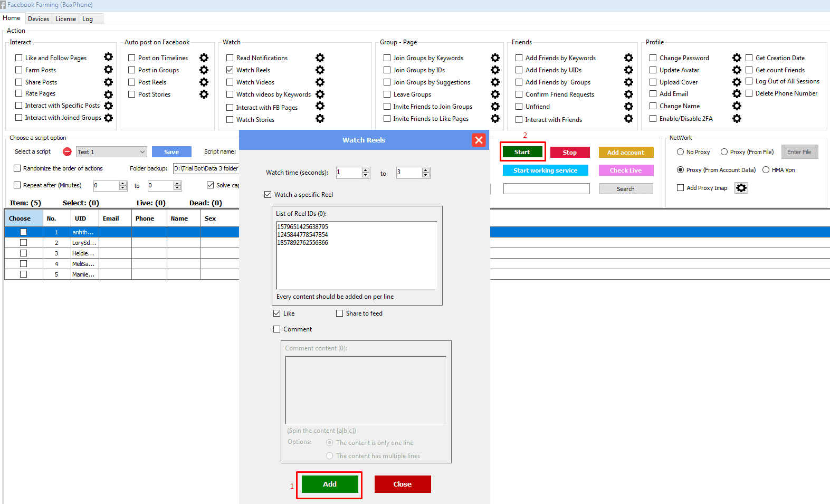Click the Folder backup path field
Screen dimensions: 830x504
tap(206, 168)
